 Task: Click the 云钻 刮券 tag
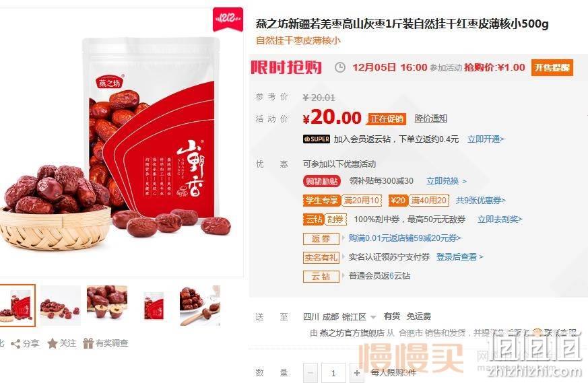pos(325,219)
